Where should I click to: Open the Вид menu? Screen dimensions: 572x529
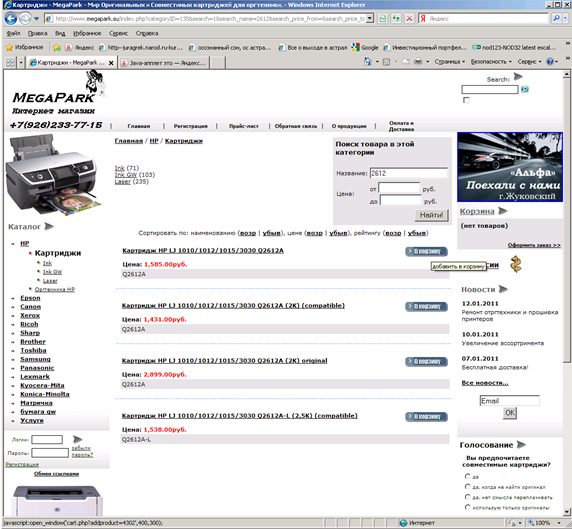tap(60, 33)
